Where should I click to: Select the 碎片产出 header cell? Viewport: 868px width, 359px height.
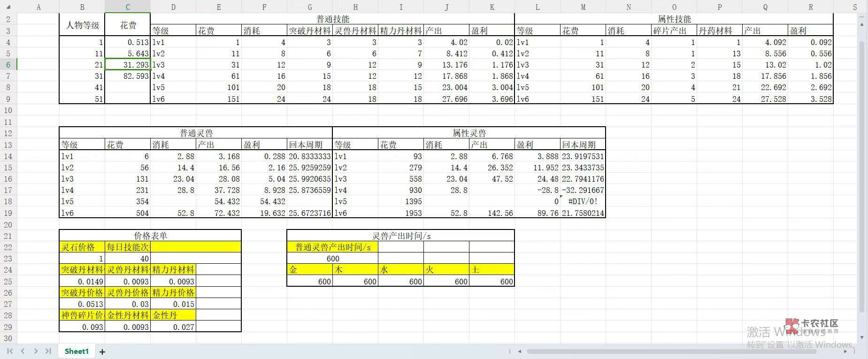[x=674, y=31]
